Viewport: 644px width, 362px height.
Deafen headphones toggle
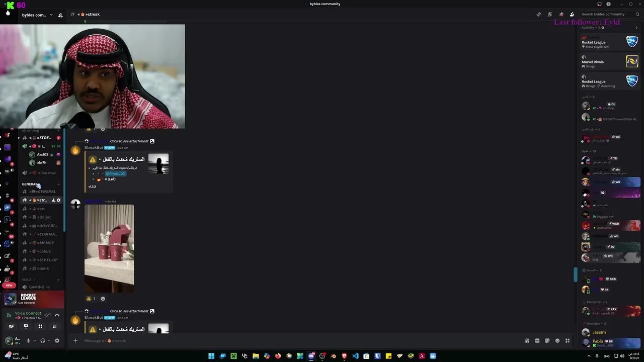[42, 340]
